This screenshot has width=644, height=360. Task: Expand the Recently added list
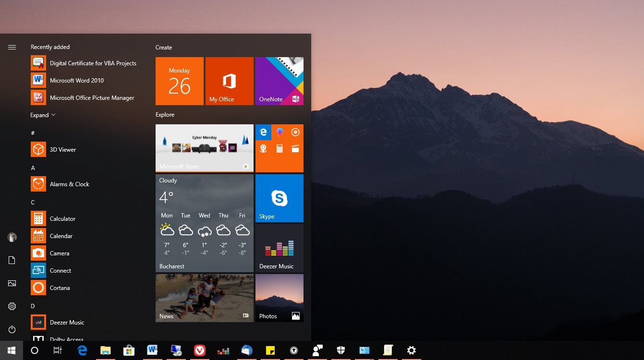43,115
